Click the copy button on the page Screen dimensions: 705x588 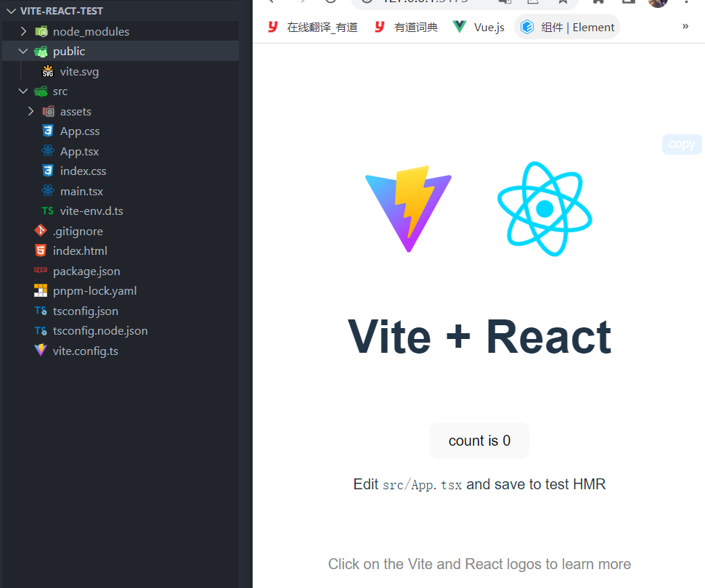point(682,144)
